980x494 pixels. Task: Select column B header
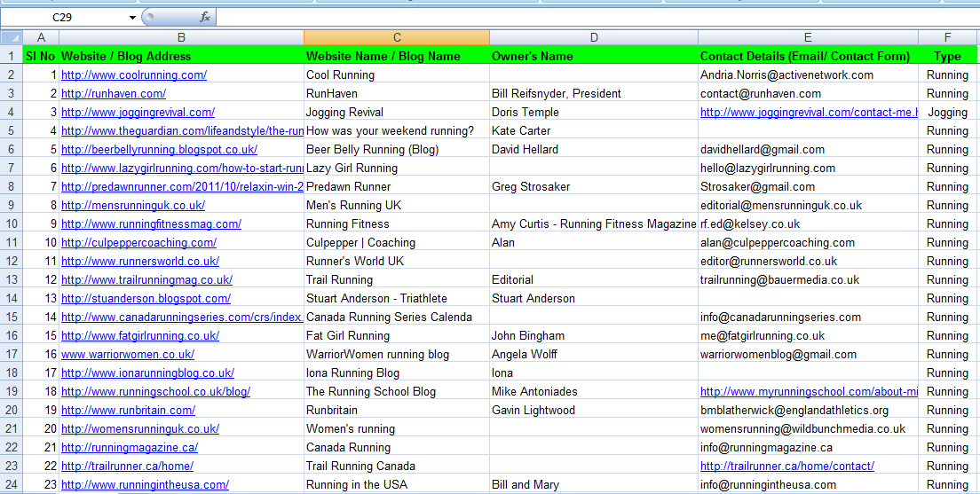(x=181, y=37)
